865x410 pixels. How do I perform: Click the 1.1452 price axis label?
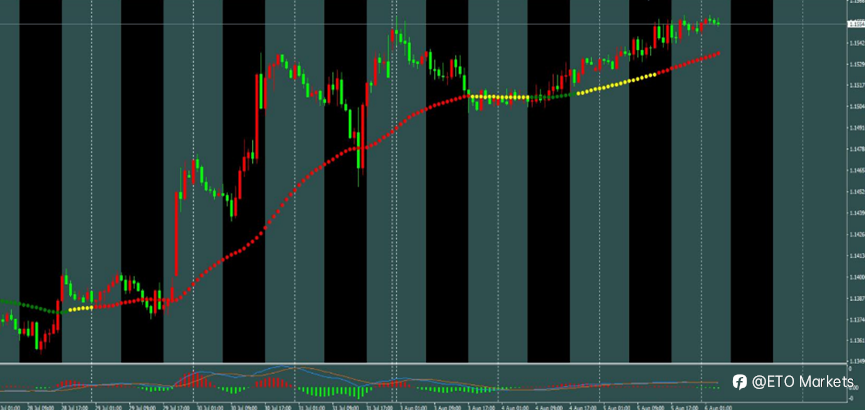tap(857, 192)
